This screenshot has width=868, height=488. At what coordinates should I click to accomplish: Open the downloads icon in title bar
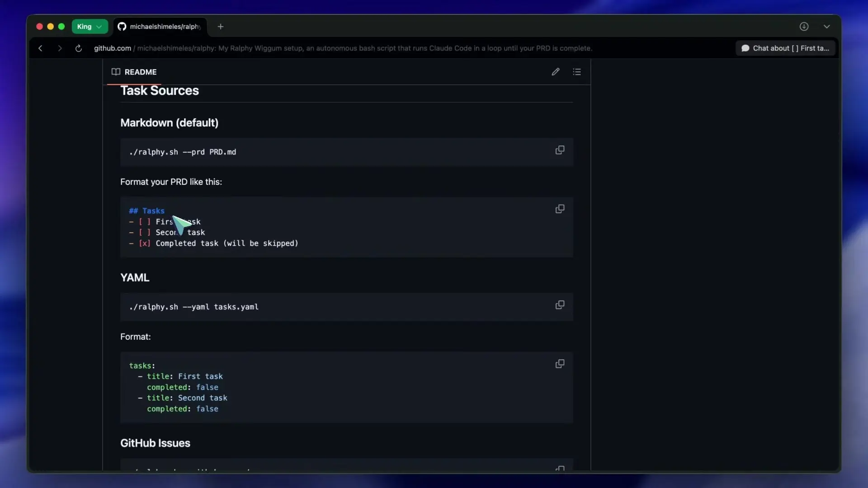point(804,27)
